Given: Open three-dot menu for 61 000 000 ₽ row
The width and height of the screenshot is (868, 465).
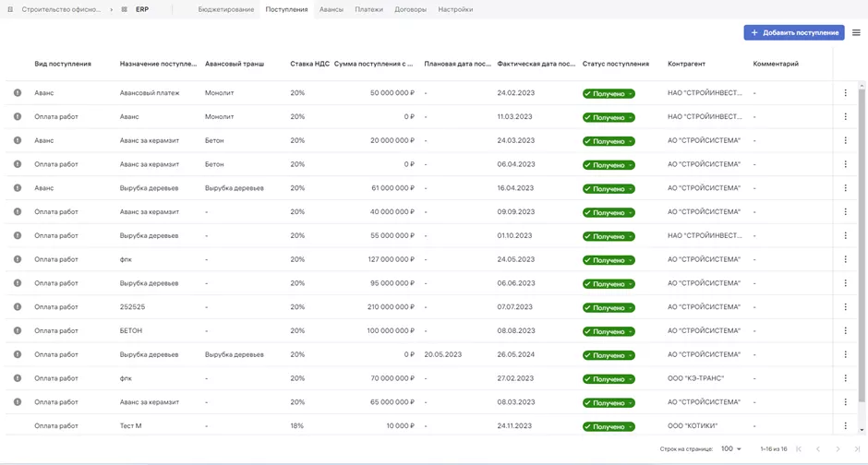Looking at the screenshot, I should 845,188.
